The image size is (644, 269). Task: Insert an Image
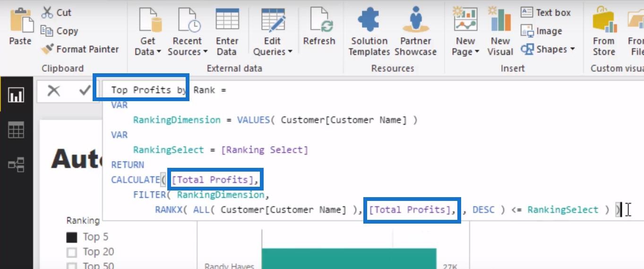(x=541, y=31)
